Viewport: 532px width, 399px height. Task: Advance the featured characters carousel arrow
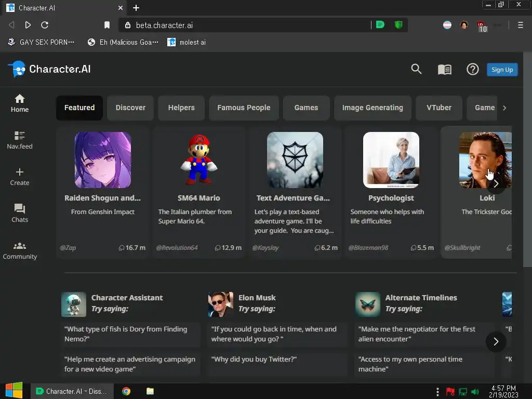[x=496, y=184]
